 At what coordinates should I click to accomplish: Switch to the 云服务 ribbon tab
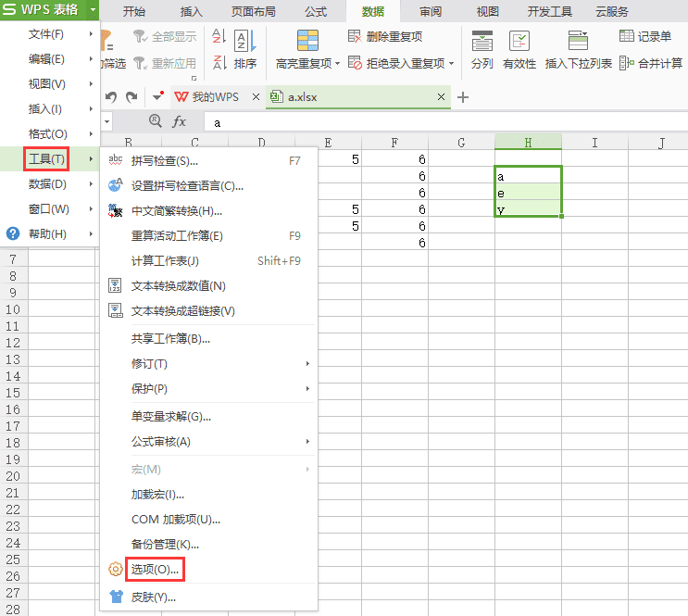click(x=612, y=11)
